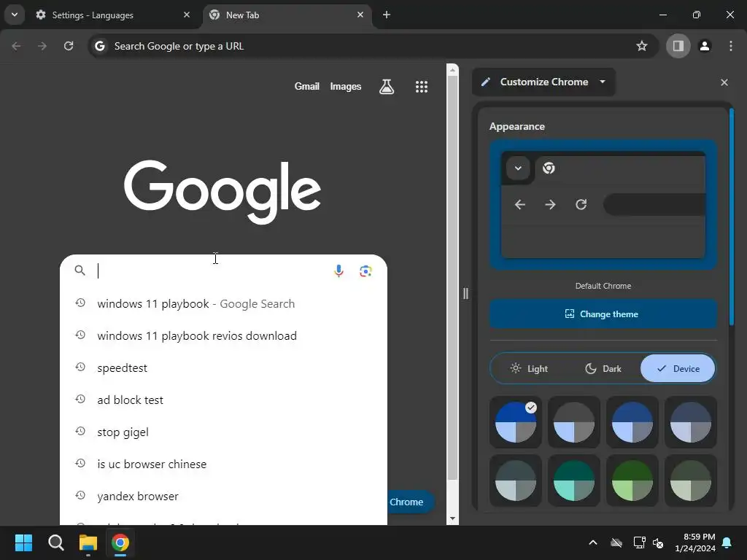This screenshot has height=560, width=747.
Task: Open the Google apps grid
Action: pos(421,87)
